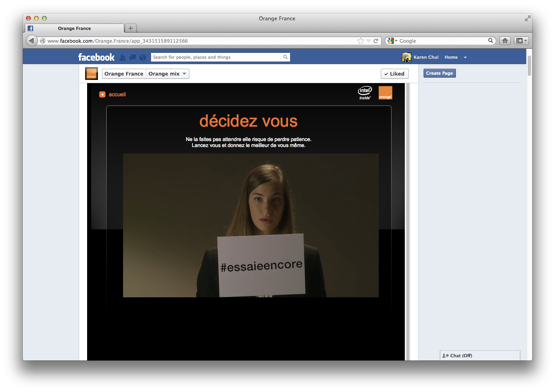Open a new tab with plus button

coord(131,28)
